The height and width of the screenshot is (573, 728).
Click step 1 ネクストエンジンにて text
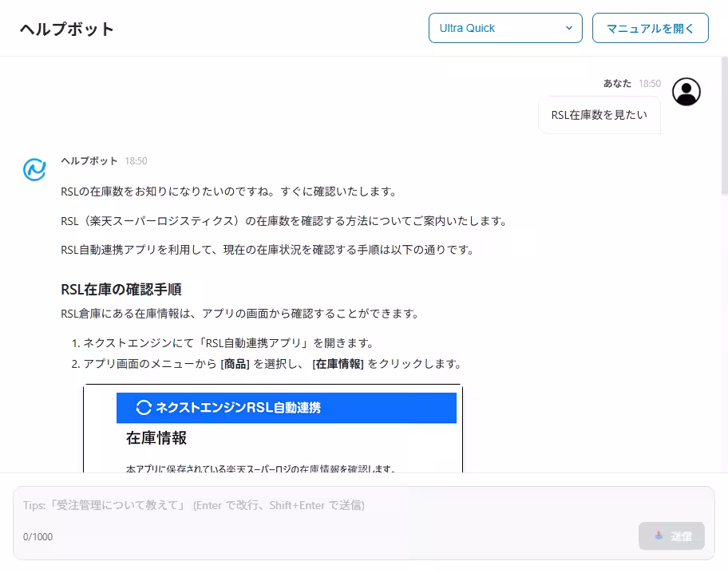228,343
